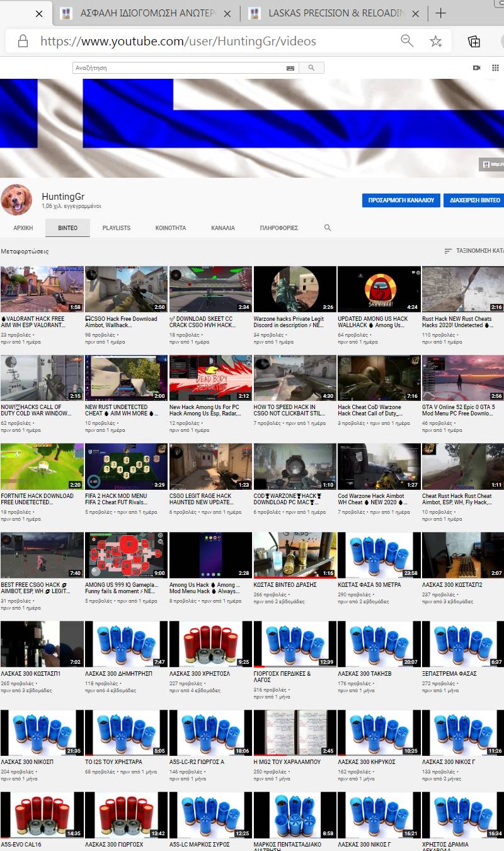The height and width of the screenshot is (851, 504).
Task: Open the UPDATED AMONG US HACK thumbnail
Action: click(x=379, y=289)
